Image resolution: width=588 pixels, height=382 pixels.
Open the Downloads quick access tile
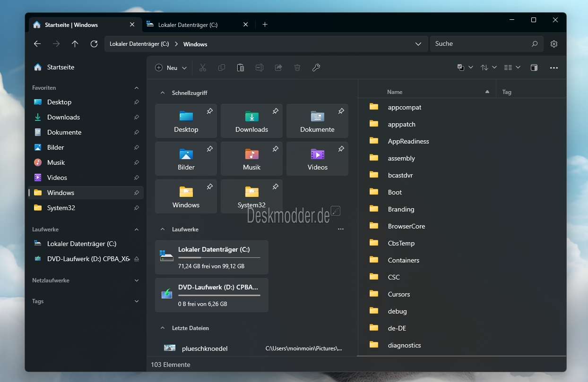(x=252, y=121)
